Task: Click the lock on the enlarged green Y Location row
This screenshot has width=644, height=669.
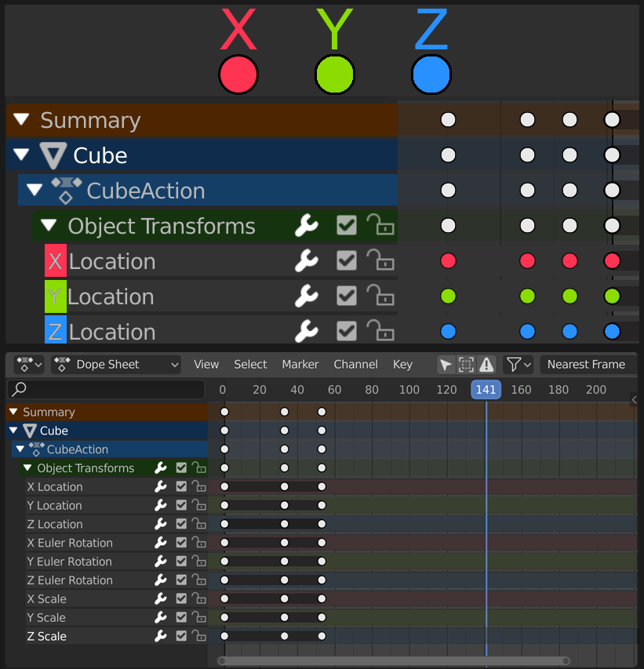Action: [380, 296]
